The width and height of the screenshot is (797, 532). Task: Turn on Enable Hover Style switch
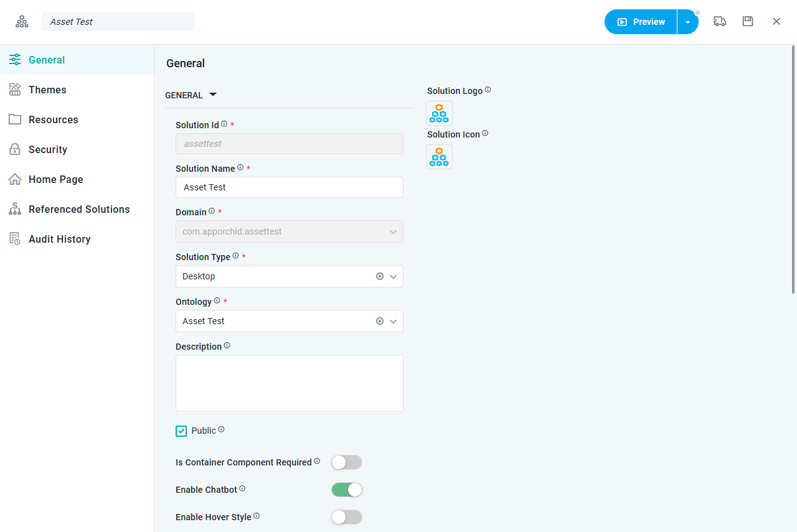346,517
